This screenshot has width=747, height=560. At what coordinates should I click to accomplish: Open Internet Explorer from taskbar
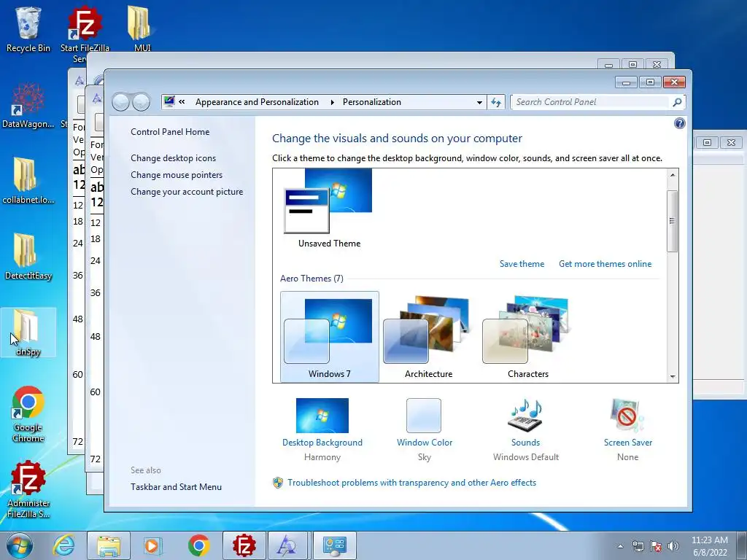click(63, 545)
